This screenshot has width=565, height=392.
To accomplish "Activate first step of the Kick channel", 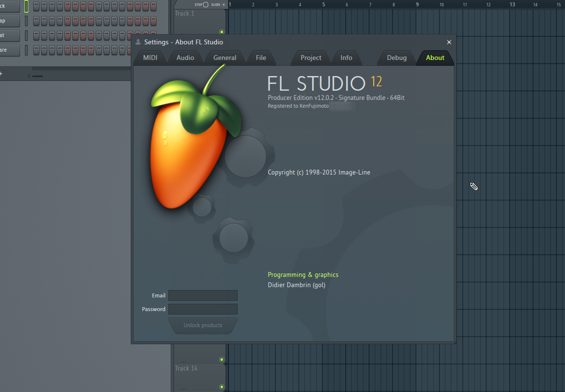I will tap(36, 6).
